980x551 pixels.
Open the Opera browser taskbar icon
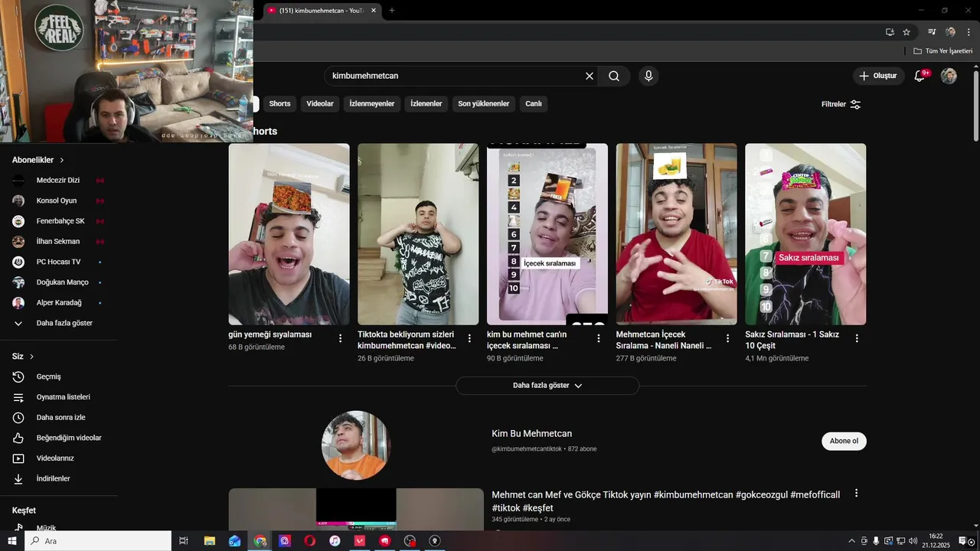tap(309, 540)
